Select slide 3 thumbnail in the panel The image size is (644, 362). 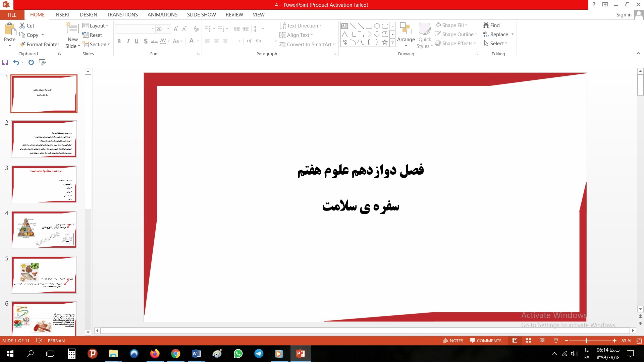pos(44,184)
